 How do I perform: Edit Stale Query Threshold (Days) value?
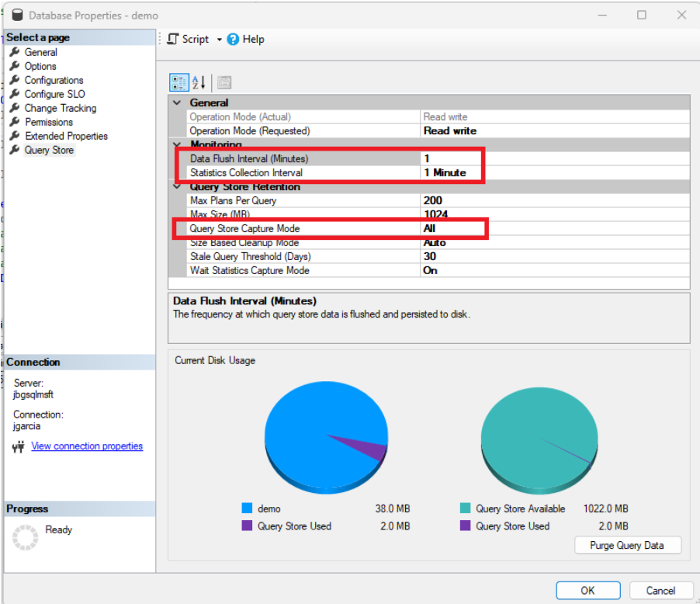(x=555, y=256)
